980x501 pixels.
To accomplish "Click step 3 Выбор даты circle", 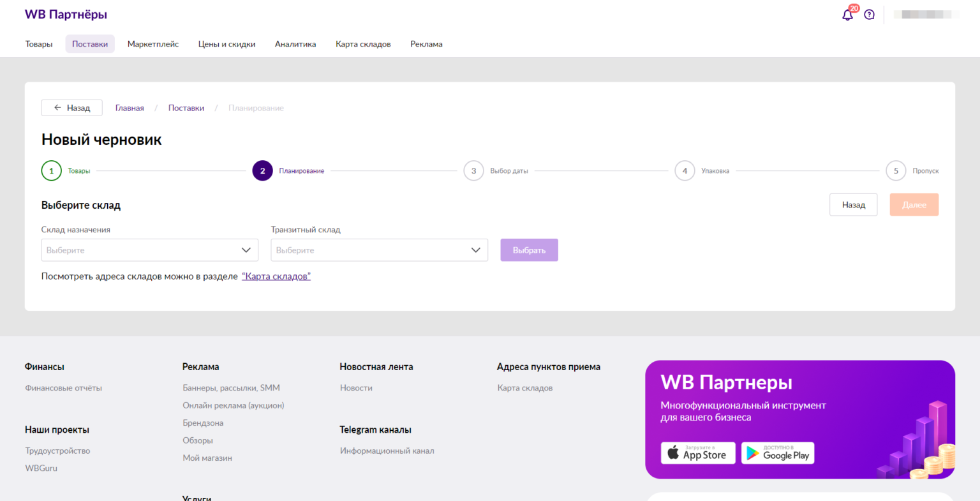I will (x=473, y=171).
